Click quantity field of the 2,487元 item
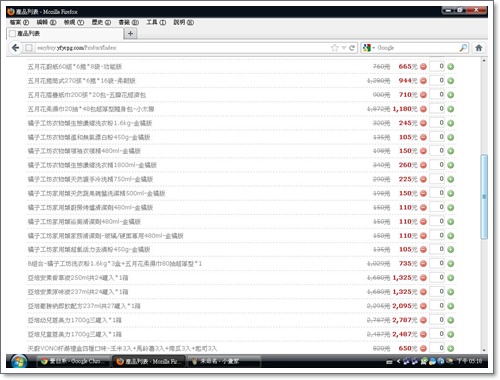Viewport: 500px width, 380px height. (x=437, y=333)
